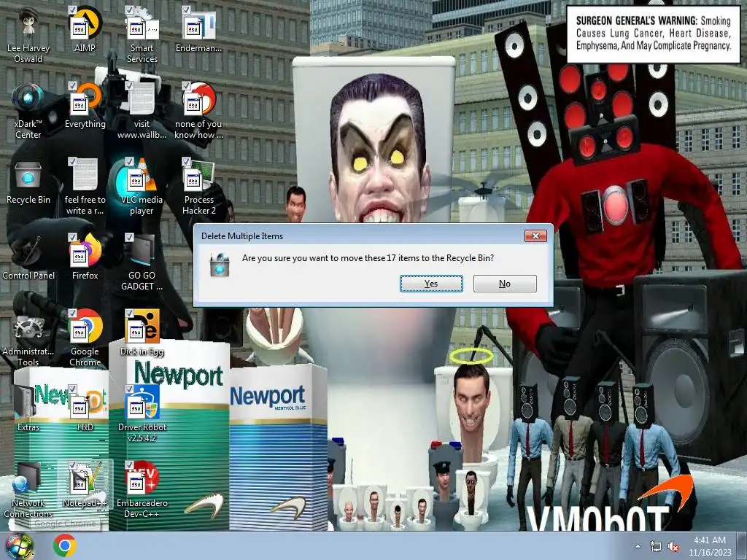Select the GO GO GADGET desktop icon
This screenshot has height=560, width=747.
(142, 262)
